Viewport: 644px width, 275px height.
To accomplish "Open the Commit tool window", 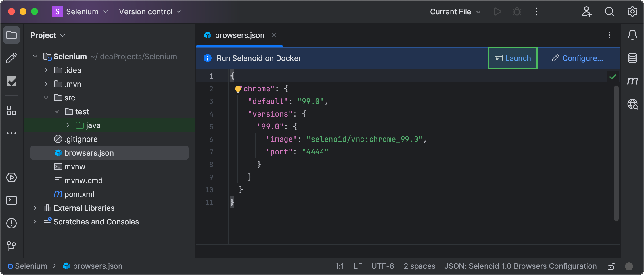I will point(11,81).
